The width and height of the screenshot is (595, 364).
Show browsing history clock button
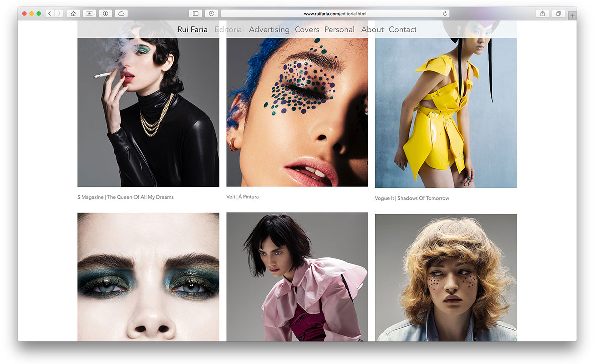212,14
